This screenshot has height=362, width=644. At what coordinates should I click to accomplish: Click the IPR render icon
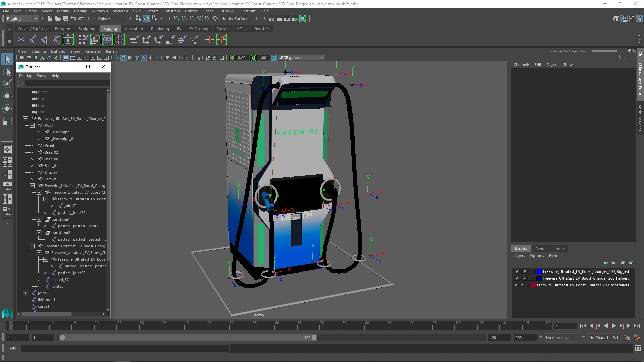tap(287, 19)
